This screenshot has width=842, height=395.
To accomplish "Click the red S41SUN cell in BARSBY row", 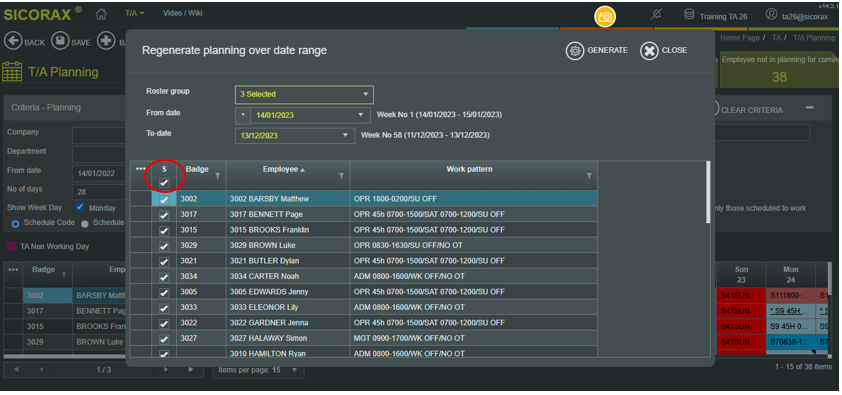I will coord(741,295).
